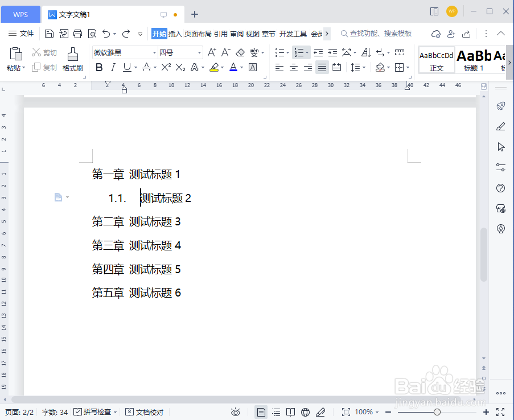Toggle justify alignment
The width and height of the screenshot is (514, 420).
click(x=322, y=68)
